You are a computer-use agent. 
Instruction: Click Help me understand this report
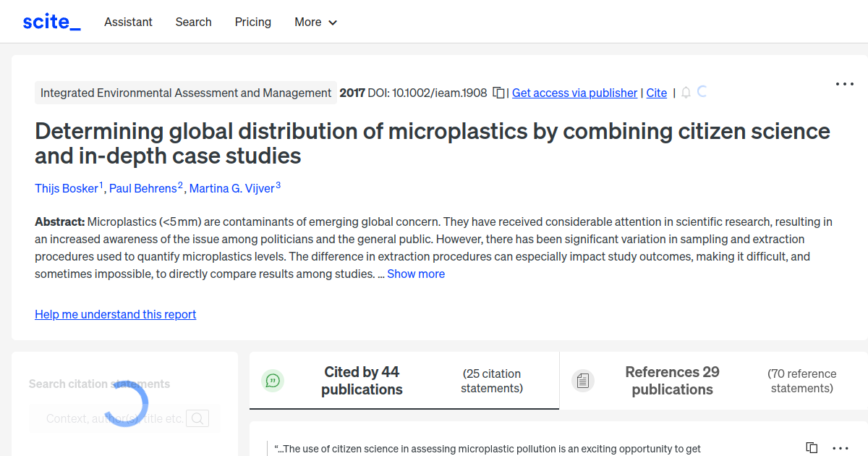pos(115,314)
